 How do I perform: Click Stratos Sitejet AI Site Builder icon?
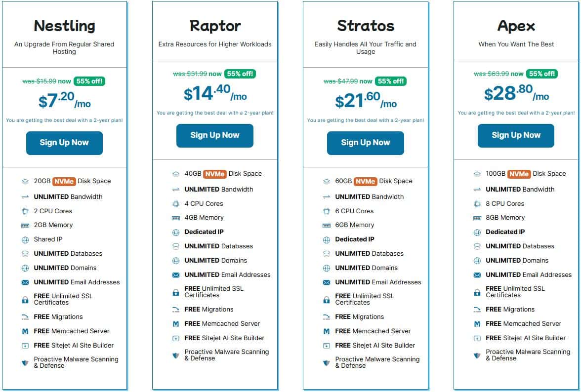(x=327, y=346)
